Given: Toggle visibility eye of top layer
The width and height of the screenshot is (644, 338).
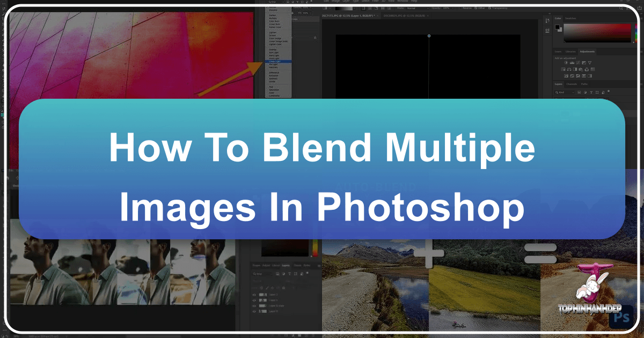Looking at the screenshot, I should 253,295.
